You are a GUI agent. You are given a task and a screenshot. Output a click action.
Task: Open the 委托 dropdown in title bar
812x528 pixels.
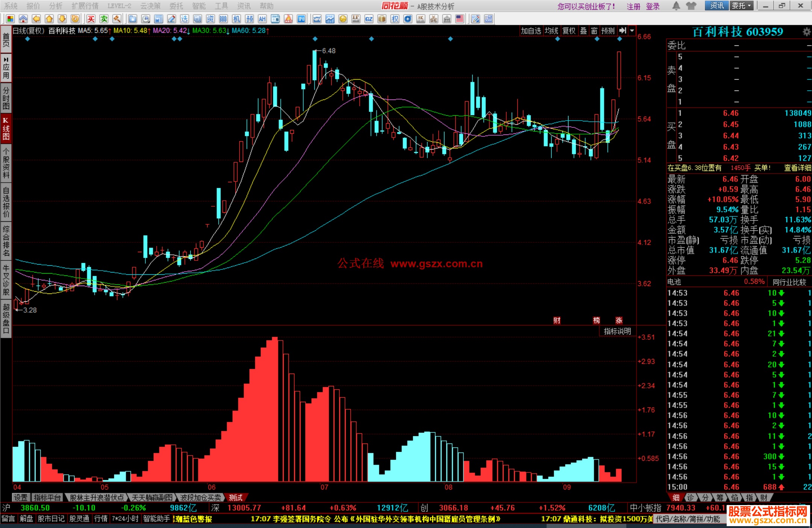click(742, 6)
